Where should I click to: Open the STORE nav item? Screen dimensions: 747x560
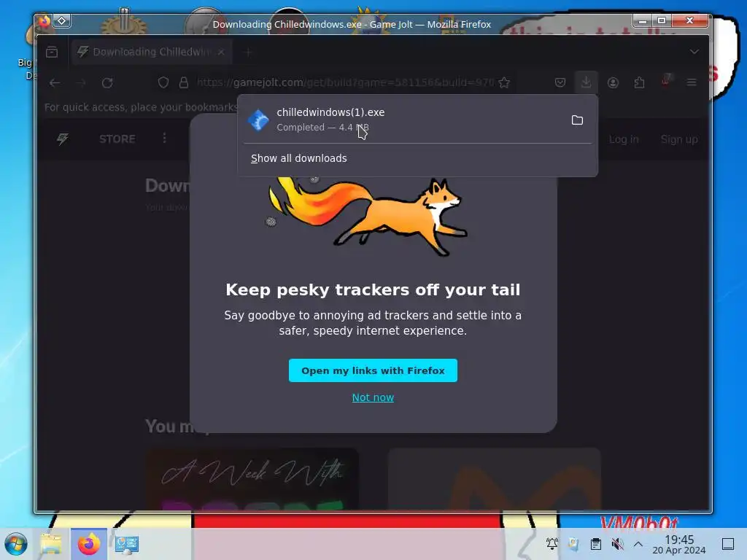pos(117,139)
